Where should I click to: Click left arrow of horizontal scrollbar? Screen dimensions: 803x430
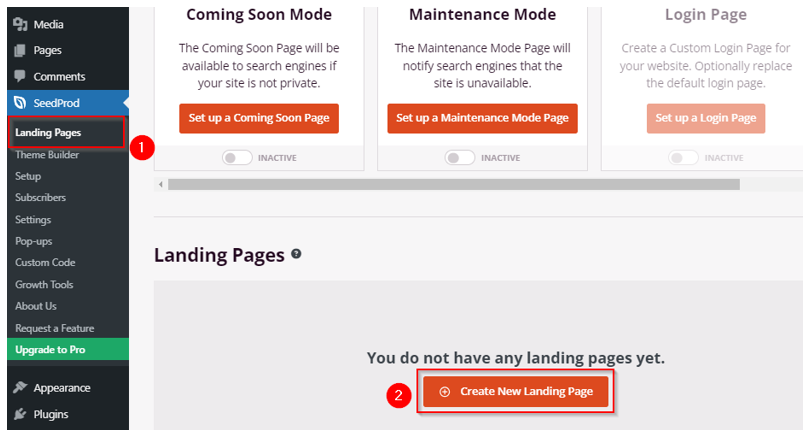(x=161, y=184)
